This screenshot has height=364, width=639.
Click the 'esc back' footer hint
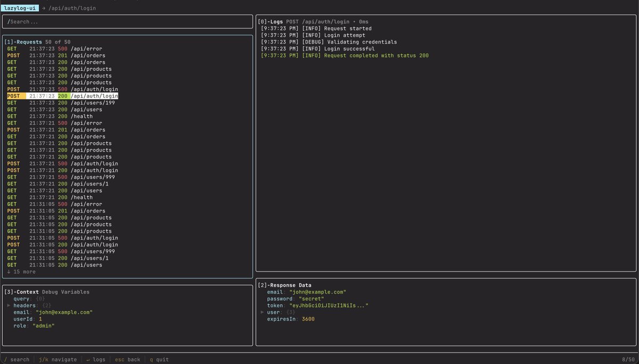coord(128,359)
